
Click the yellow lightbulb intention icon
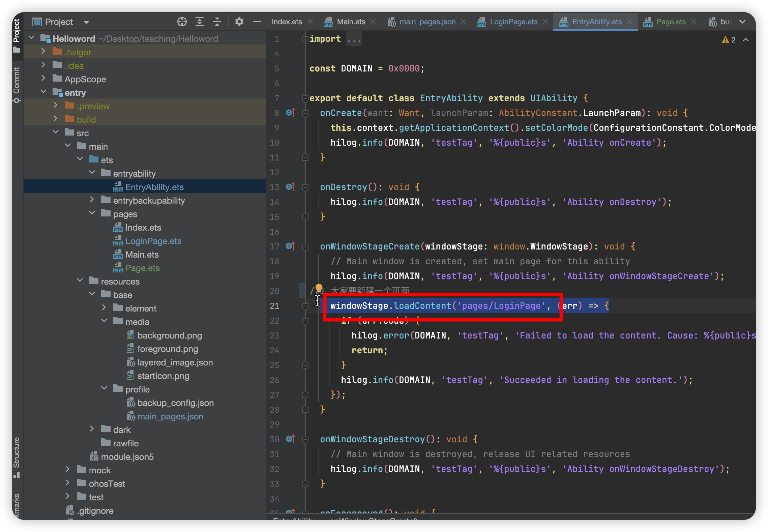[319, 288]
